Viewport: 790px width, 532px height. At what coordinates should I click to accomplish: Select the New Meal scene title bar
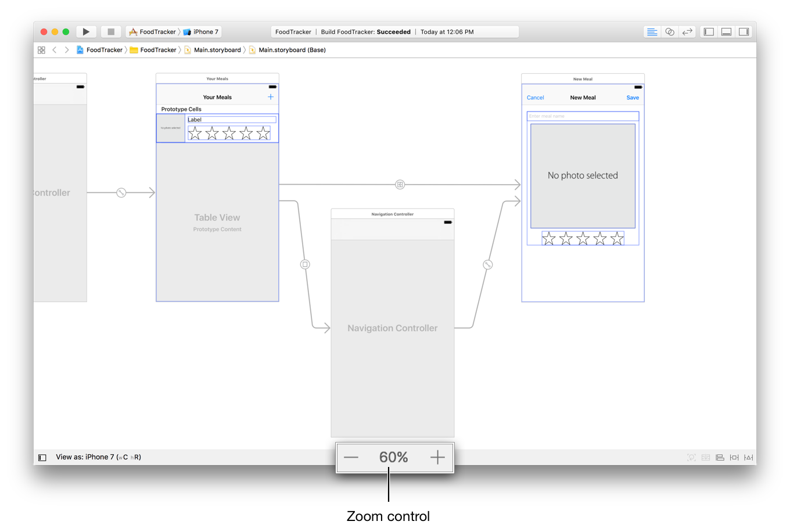pyautogui.click(x=583, y=78)
